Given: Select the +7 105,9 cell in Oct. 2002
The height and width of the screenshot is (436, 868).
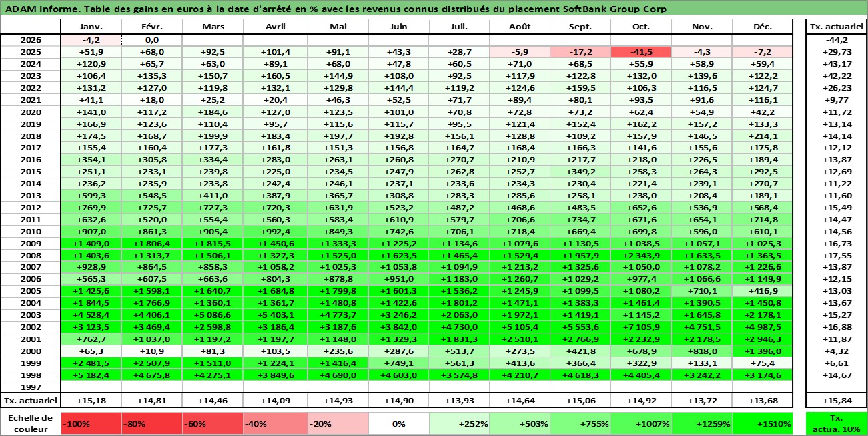Looking at the screenshot, I should click(641, 327).
